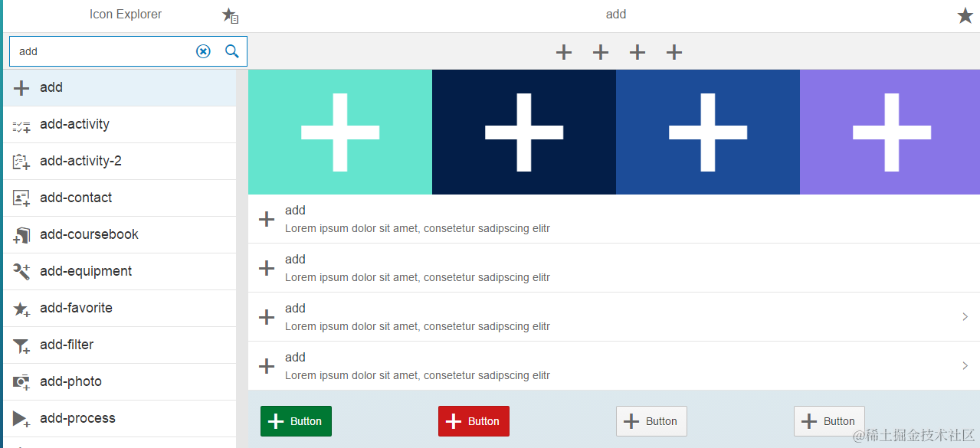Viewport: 980px width, 448px height.
Task: Select 'add-activity-2' in the icon list
Action: pyautogui.click(x=120, y=162)
